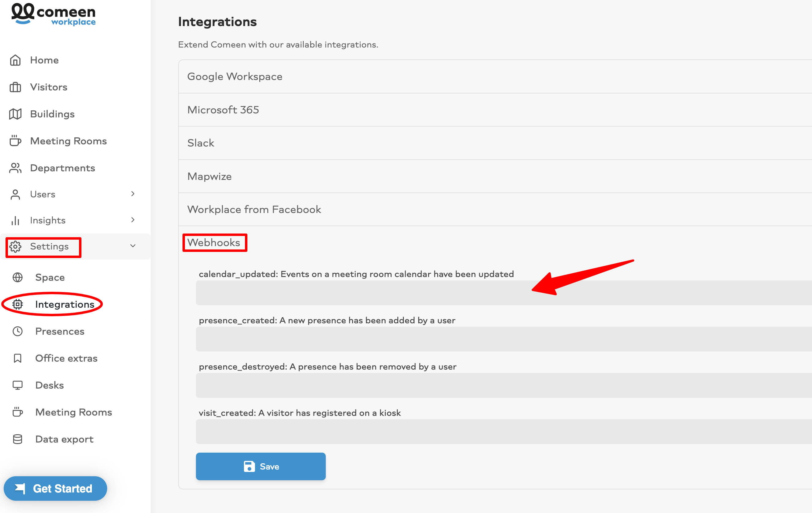Click the floppy disk icon on Save
Image resolution: width=812 pixels, height=513 pixels.
249,466
